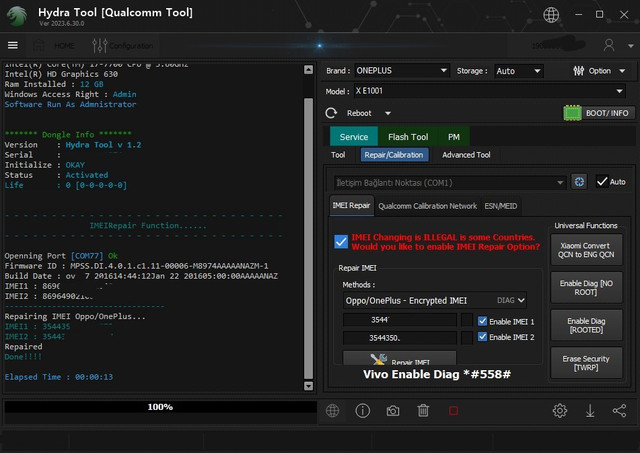Expand the user account dropdown arrow

[x=630, y=46]
